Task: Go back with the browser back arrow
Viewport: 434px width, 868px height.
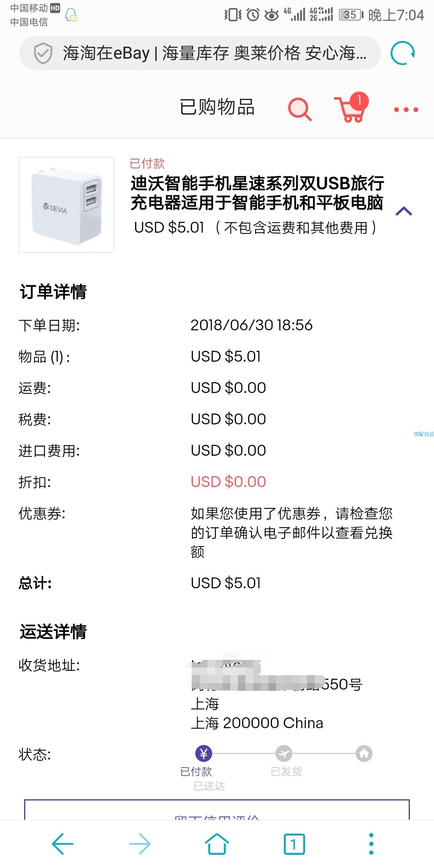Action: (x=63, y=843)
